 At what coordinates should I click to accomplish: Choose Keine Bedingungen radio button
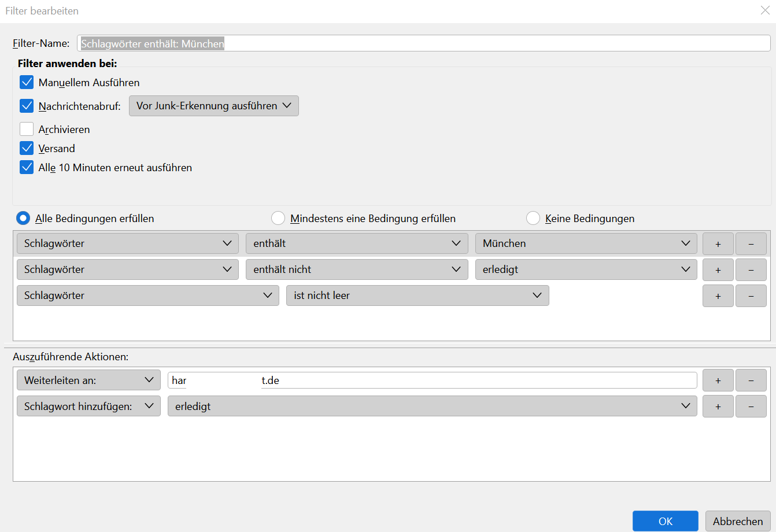[x=533, y=219]
